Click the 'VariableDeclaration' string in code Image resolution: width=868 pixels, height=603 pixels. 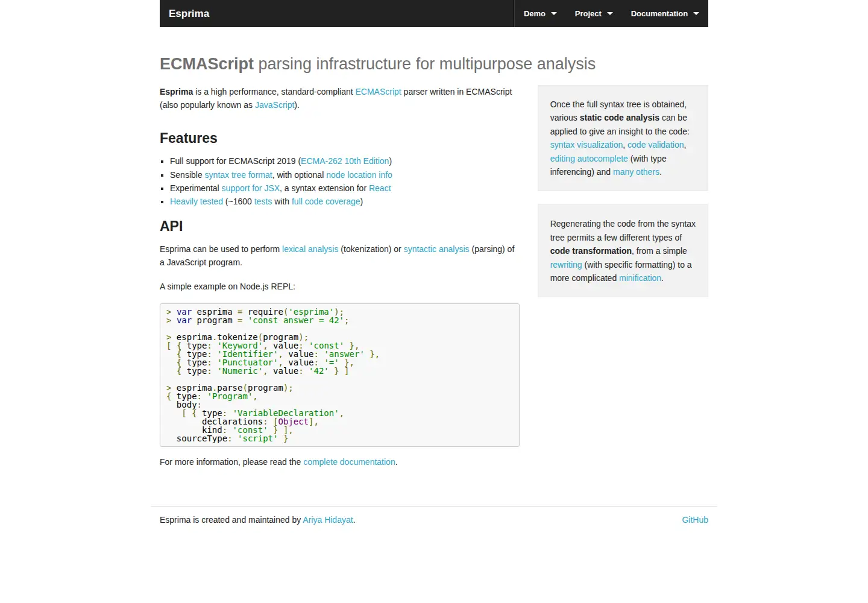(x=286, y=413)
